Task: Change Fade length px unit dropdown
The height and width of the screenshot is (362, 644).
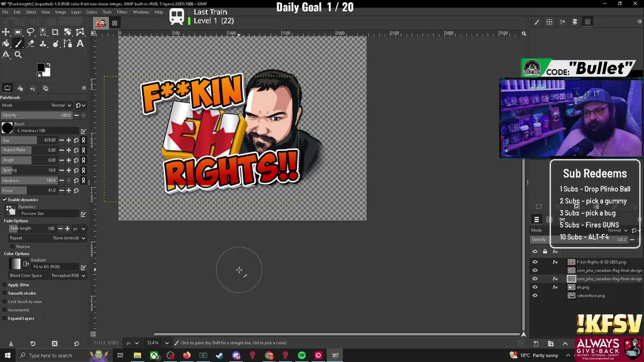Action: coord(78,228)
